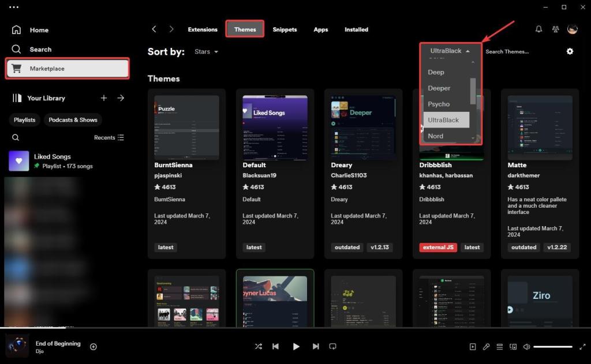Add current song to Liked Songs
The image size is (591, 364).
(93, 347)
